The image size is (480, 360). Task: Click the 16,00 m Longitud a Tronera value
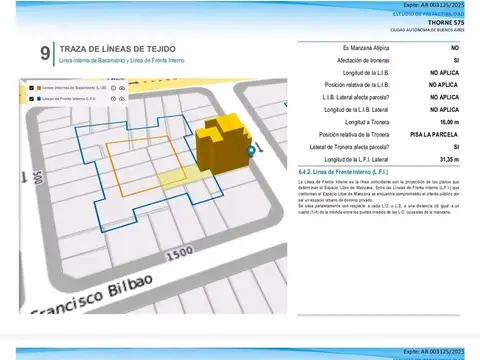[x=449, y=122]
